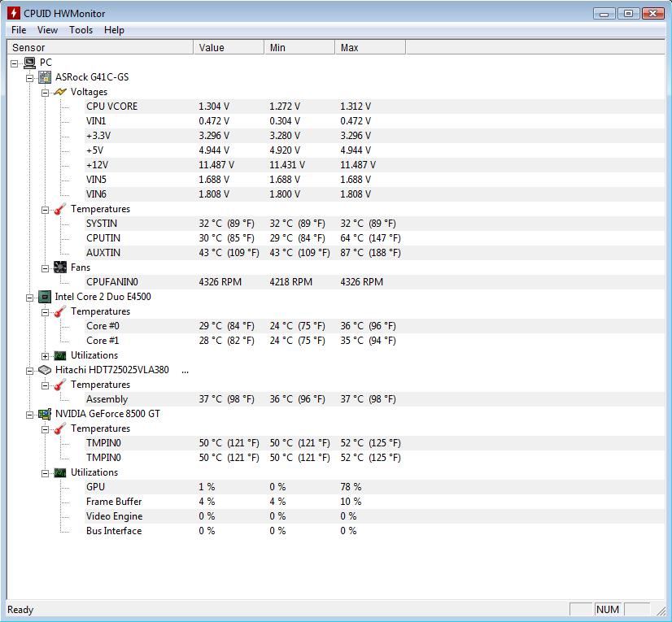Viewport: 672px width, 622px height.
Task: Open the Help menu
Action: point(114,30)
